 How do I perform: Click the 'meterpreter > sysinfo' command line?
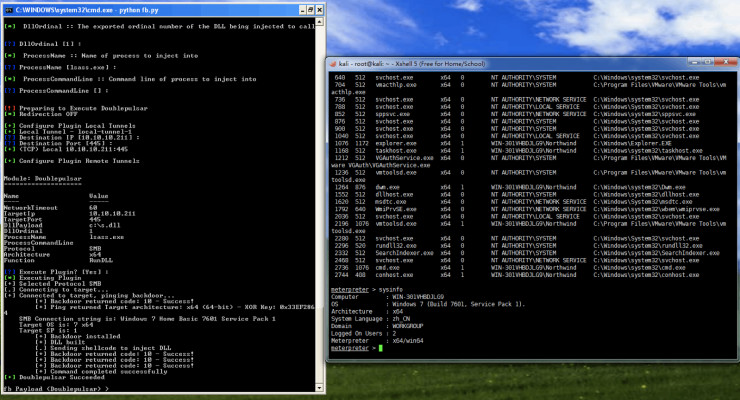[367, 290]
